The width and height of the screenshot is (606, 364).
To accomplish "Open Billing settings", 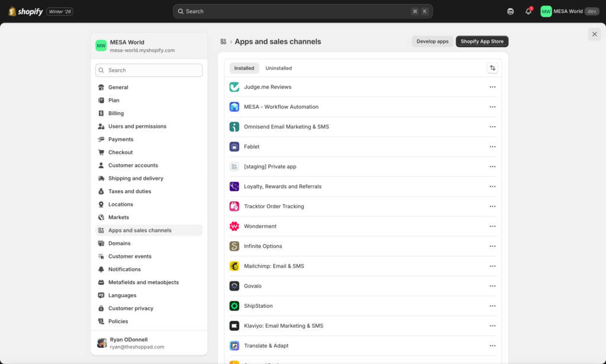I will 149,113.
